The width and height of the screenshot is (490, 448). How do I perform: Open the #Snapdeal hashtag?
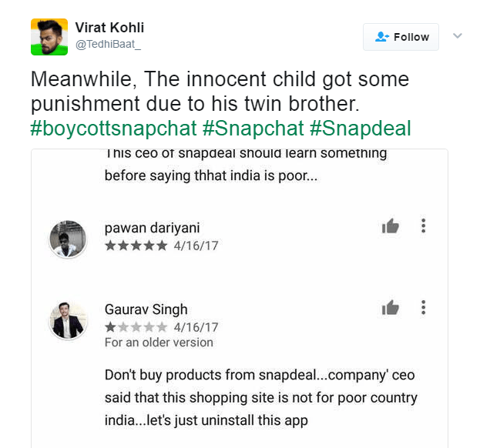[x=360, y=127]
